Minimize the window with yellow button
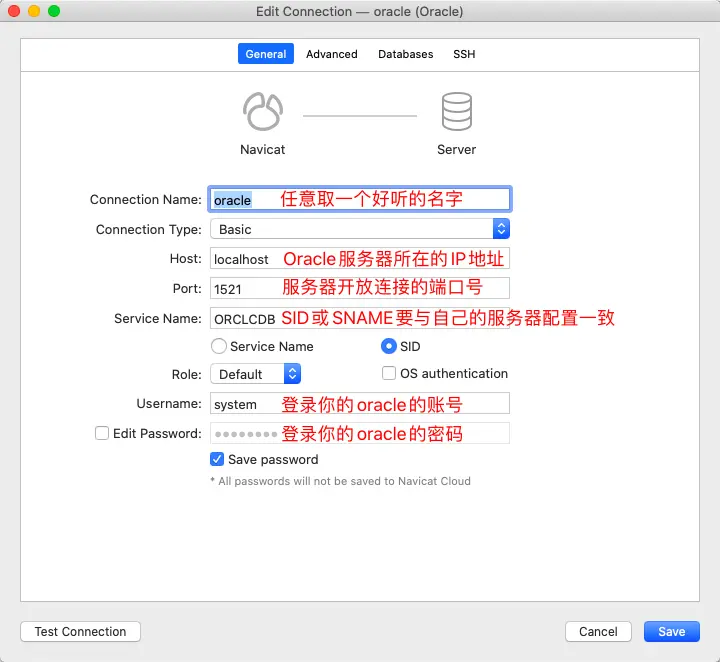720x662 pixels. [x=34, y=11]
